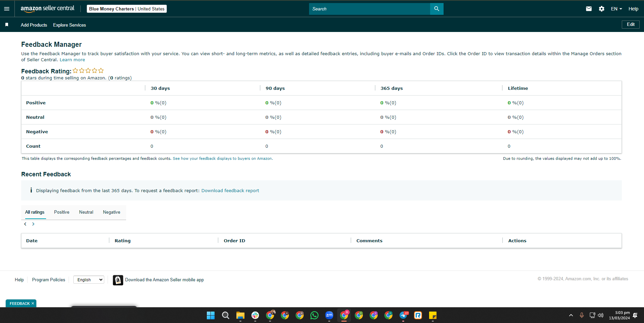Open the hamburger navigation menu
644x323 pixels.
pyautogui.click(x=7, y=9)
